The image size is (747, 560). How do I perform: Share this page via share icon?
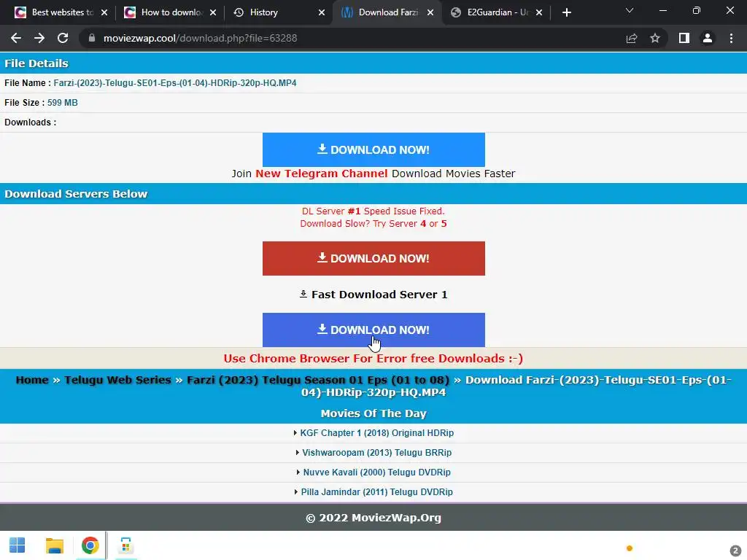(632, 38)
